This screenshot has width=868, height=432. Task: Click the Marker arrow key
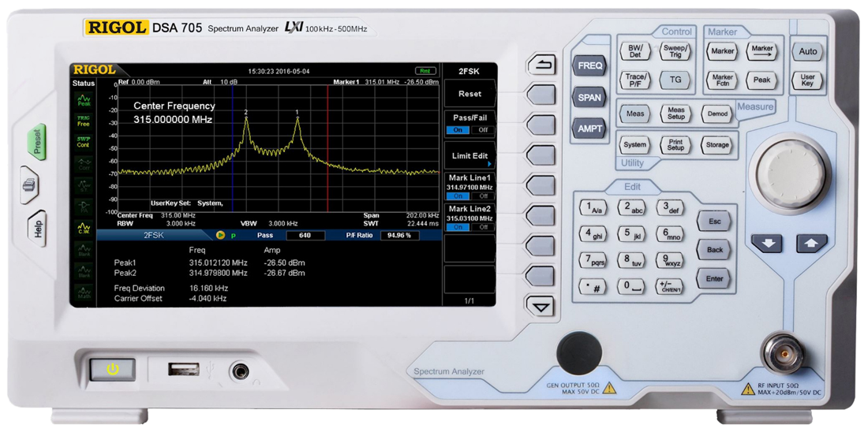coord(761,51)
